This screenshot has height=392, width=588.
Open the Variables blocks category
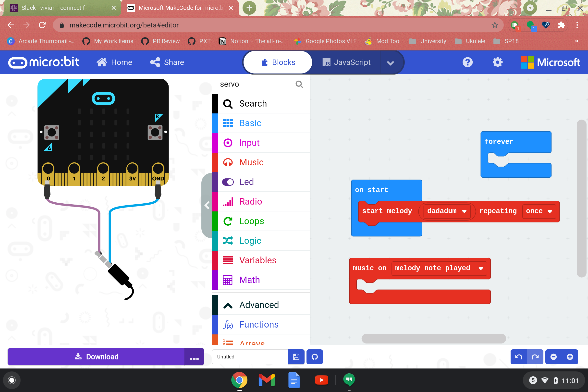click(x=261, y=260)
